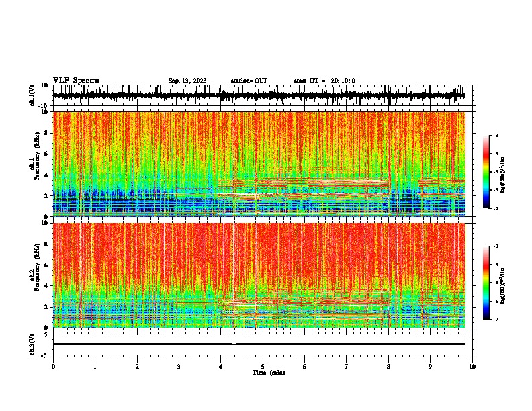Click the small gap in the ch.3 trace

pyautogui.click(x=234, y=343)
